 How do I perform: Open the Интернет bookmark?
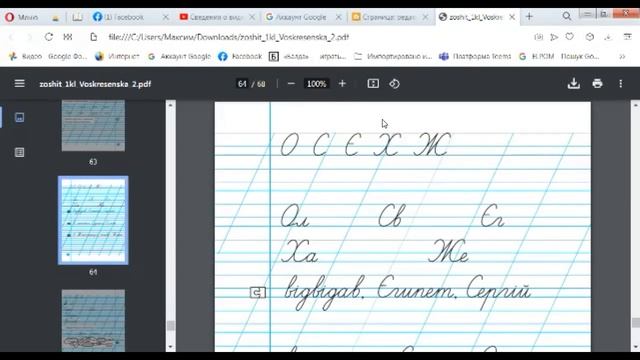pyautogui.click(x=118, y=56)
